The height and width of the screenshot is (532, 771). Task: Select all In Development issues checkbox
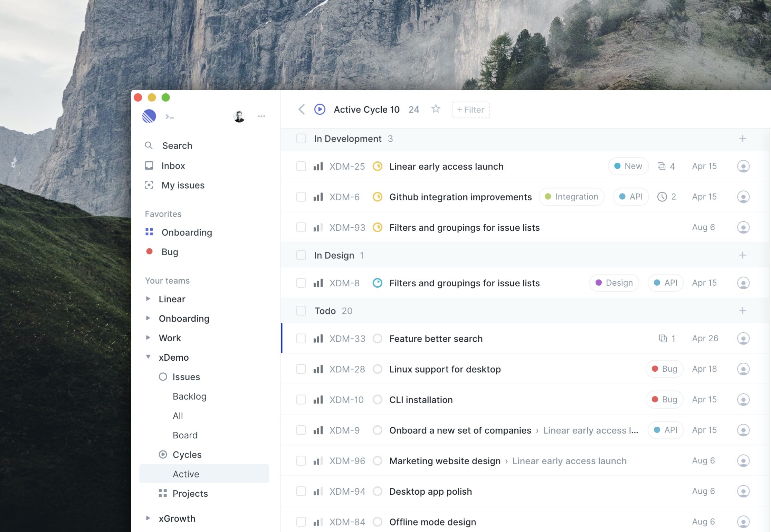tap(301, 139)
